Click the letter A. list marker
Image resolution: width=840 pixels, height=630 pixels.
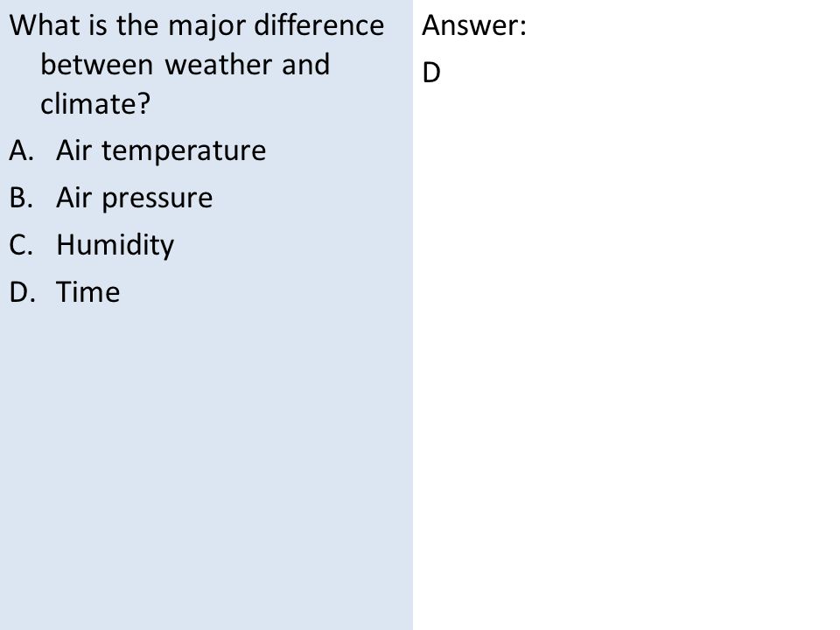(21, 150)
